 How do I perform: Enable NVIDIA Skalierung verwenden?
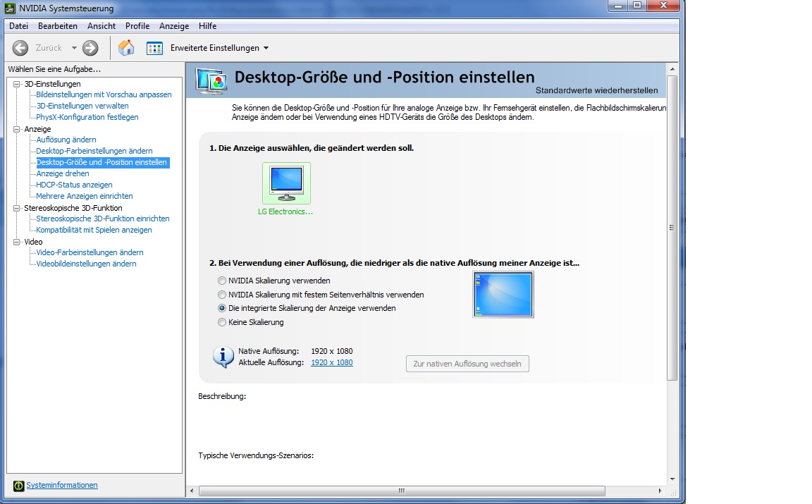point(221,281)
